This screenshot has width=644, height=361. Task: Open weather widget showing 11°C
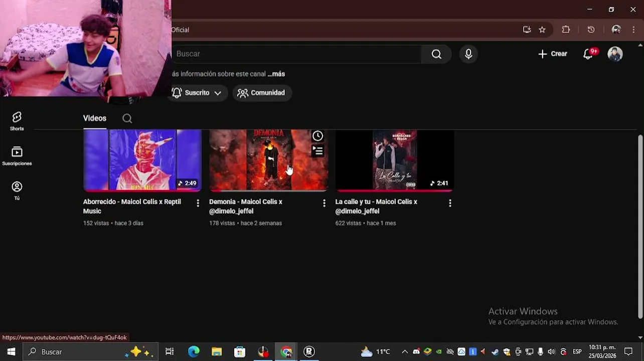(x=375, y=352)
